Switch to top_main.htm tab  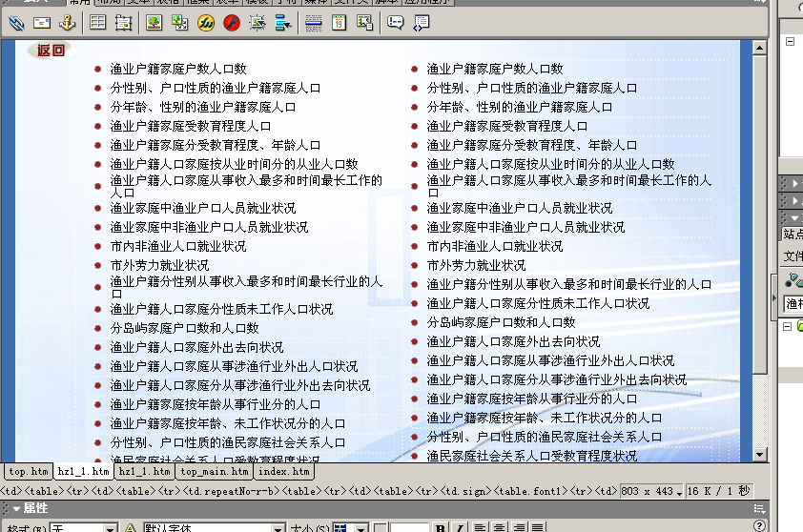tap(215, 471)
